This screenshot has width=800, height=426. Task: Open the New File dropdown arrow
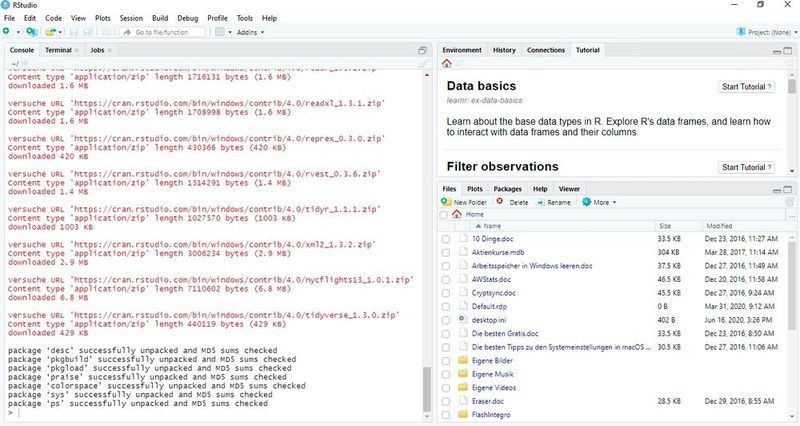[x=18, y=32]
